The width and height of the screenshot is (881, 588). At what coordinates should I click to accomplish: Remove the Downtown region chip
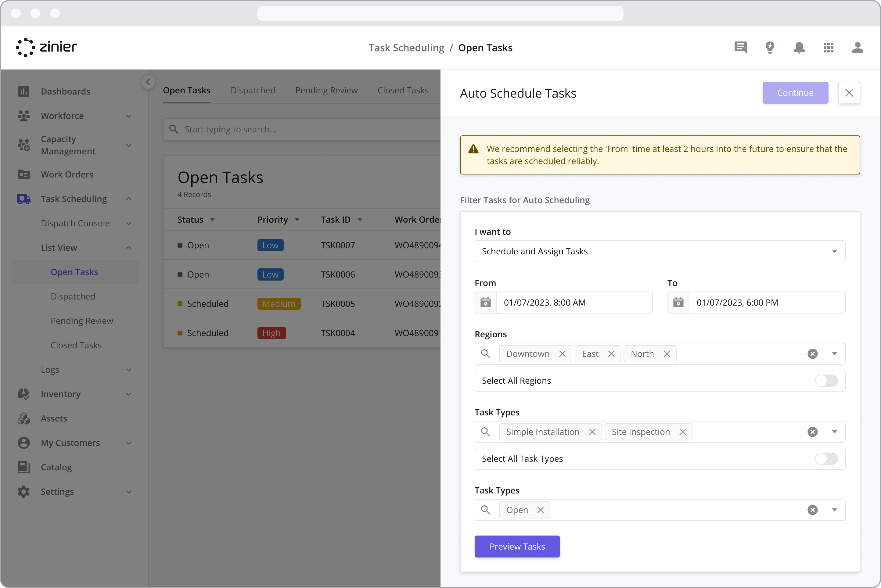pyautogui.click(x=562, y=354)
